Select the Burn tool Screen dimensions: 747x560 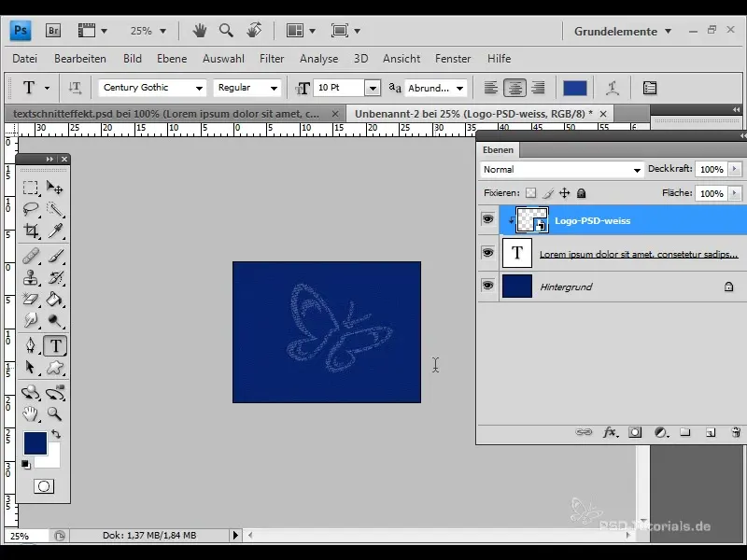[x=55, y=320]
